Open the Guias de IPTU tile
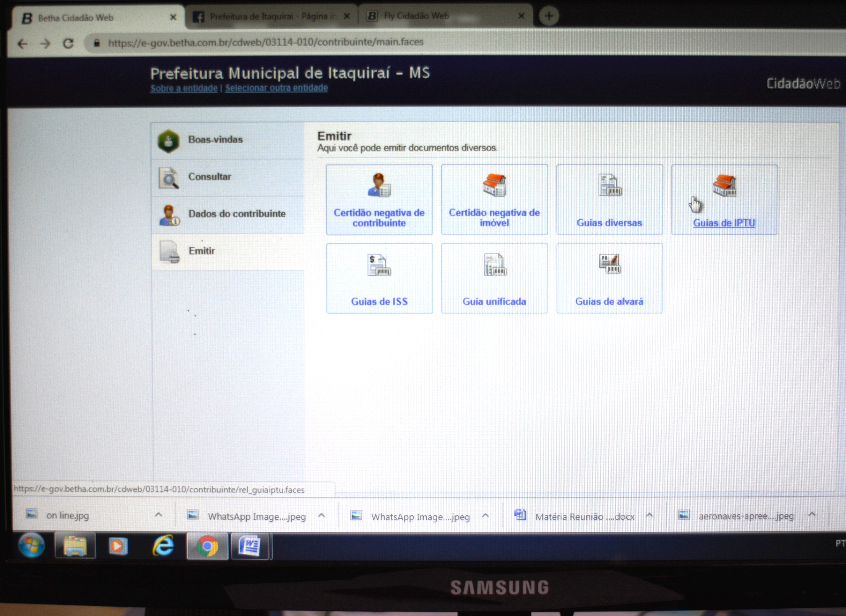This screenshot has height=616, width=846. (x=724, y=200)
